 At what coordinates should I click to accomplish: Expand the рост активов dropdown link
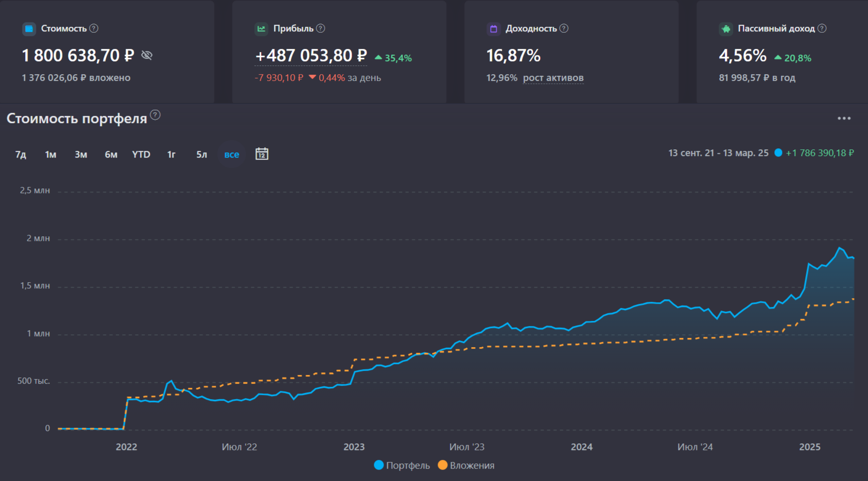pos(553,78)
